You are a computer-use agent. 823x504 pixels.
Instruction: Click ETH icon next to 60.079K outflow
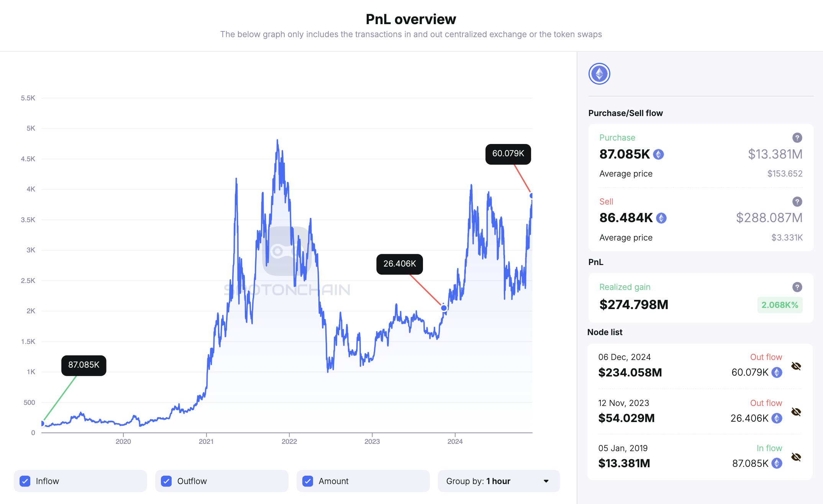(777, 372)
